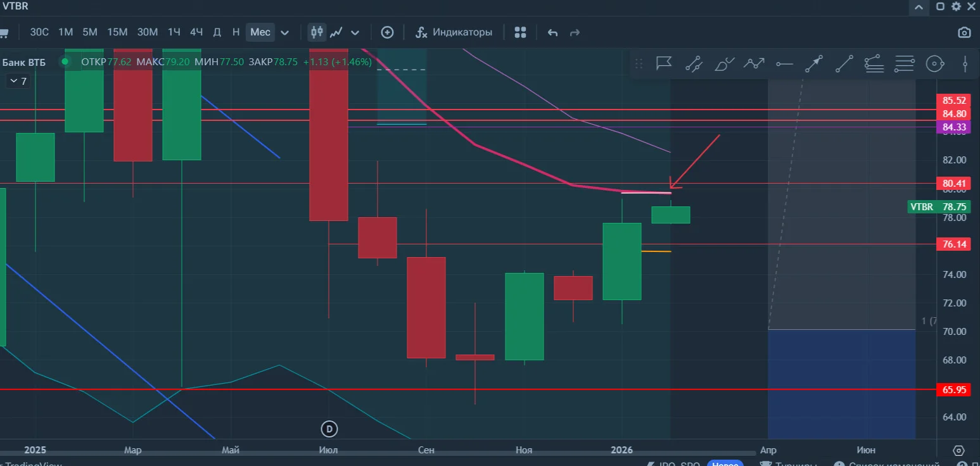Select the 4Ч timeframe
This screenshot has height=466, width=980.
196,32
